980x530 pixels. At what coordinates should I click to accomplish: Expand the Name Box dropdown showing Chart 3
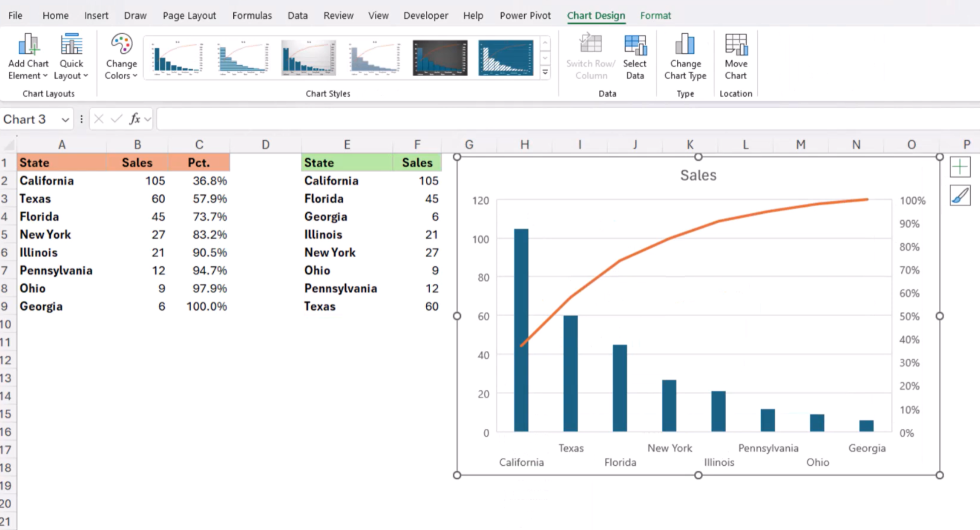[65, 119]
